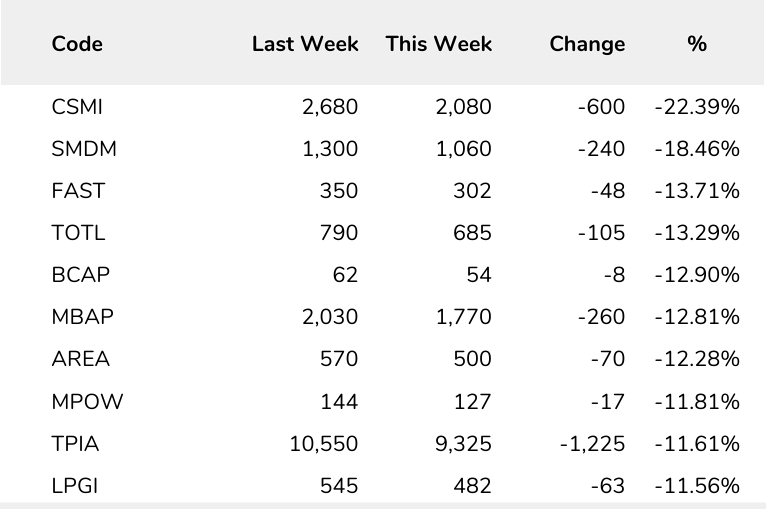766x510 pixels.
Task: Select the SMDM stock code
Action: (83, 149)
